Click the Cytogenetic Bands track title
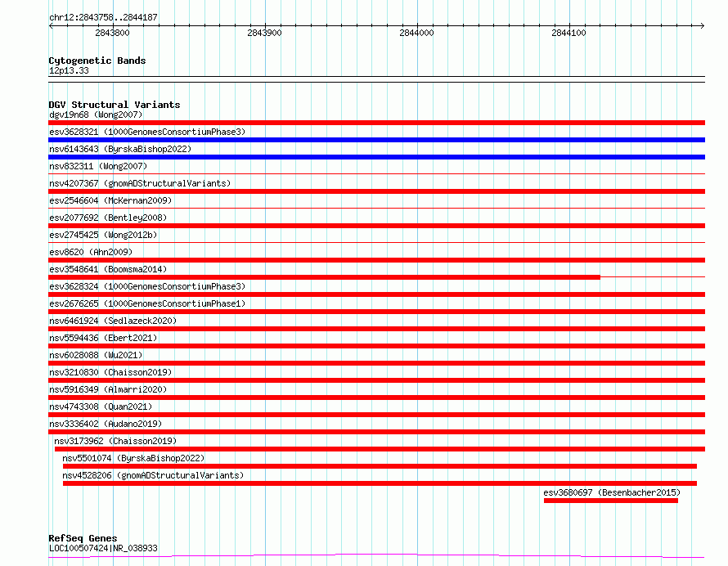Viewport: 728px width, 566px height. click(x=97, y=61)
